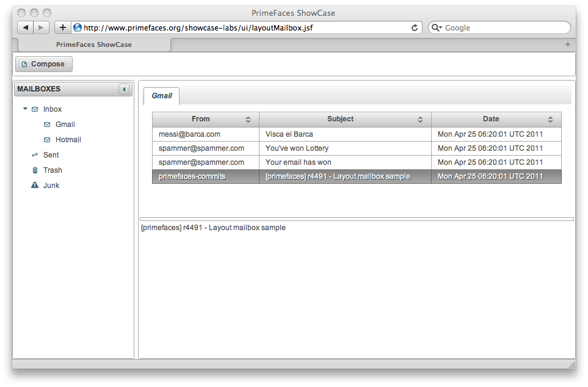588x387 pixels.
Task: Switch to the Gmail tab
Action: (x=162, y=96)
